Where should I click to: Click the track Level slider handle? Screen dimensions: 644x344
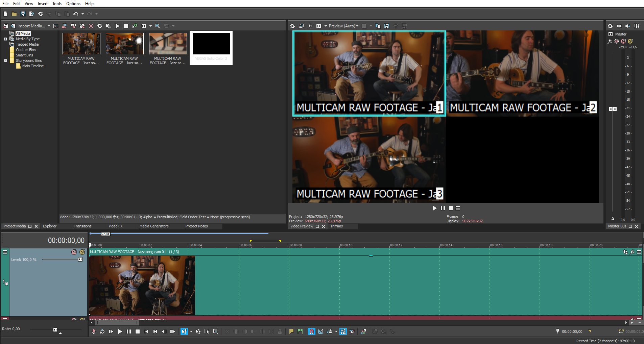(x=80, y=260)
